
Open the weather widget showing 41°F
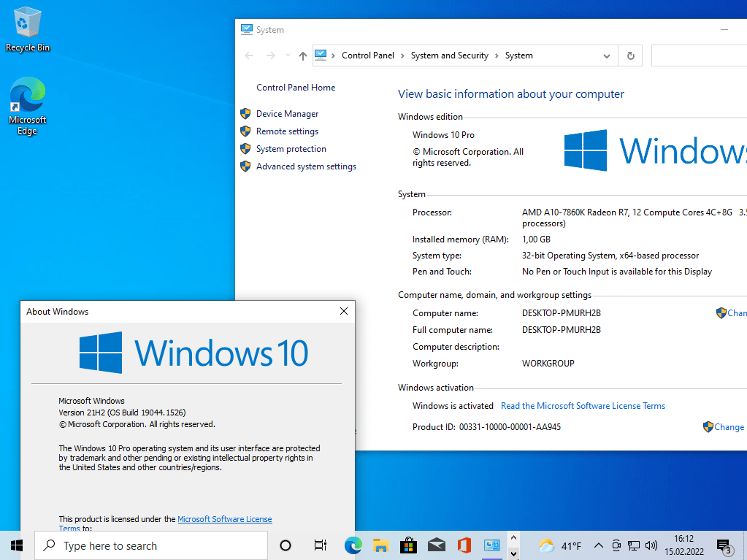(560, 545)
